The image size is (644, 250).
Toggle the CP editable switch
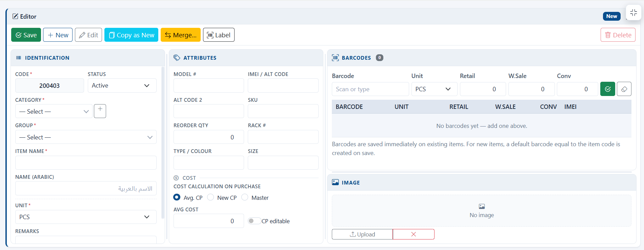coord(254,221)
